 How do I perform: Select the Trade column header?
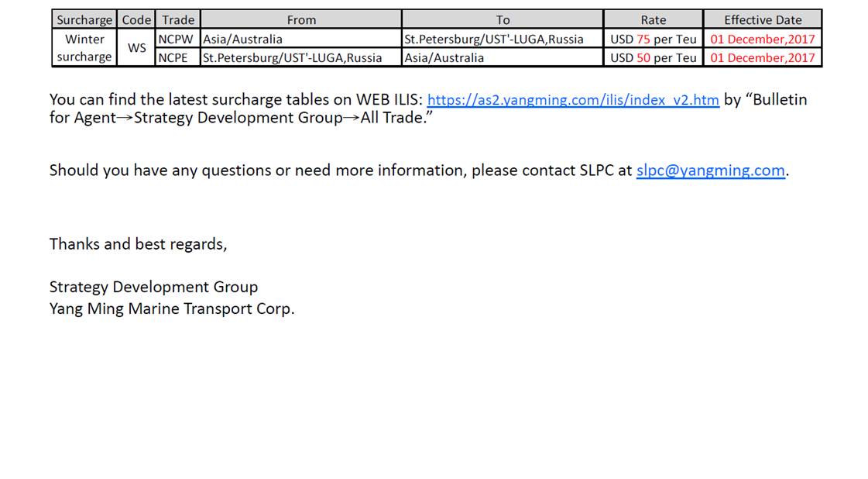pyautogui.click(x=178, y=20)
